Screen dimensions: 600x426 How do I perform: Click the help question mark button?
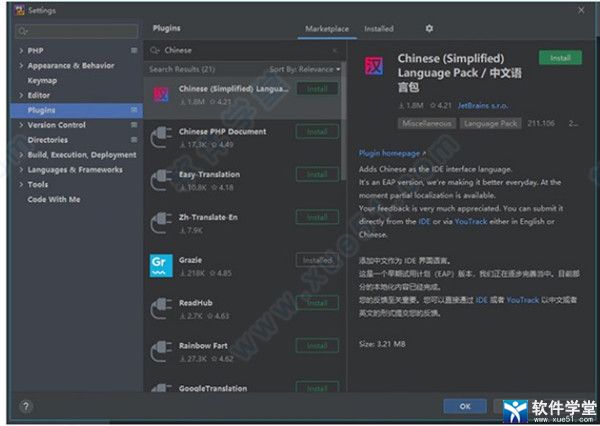tap(26, 406)
